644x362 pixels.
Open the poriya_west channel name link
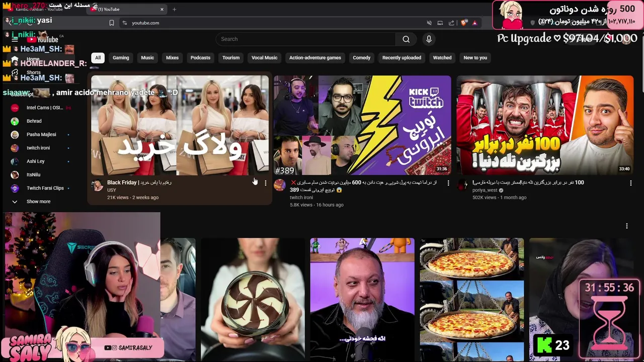click(485, 190)
